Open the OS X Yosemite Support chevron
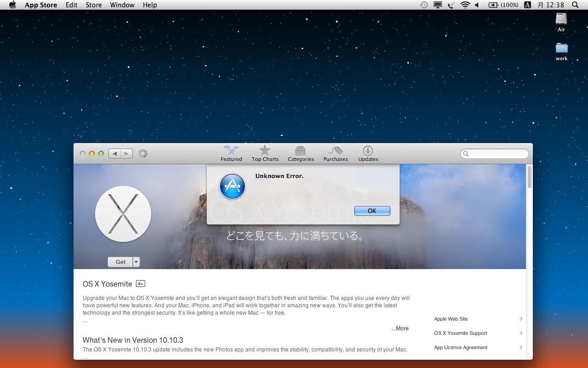 pos(521,333)
